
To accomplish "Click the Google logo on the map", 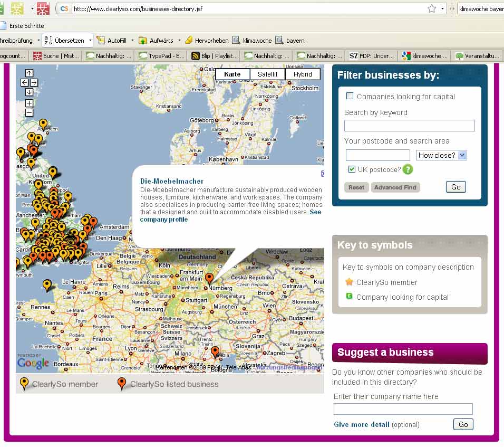I will click(33, 363).
